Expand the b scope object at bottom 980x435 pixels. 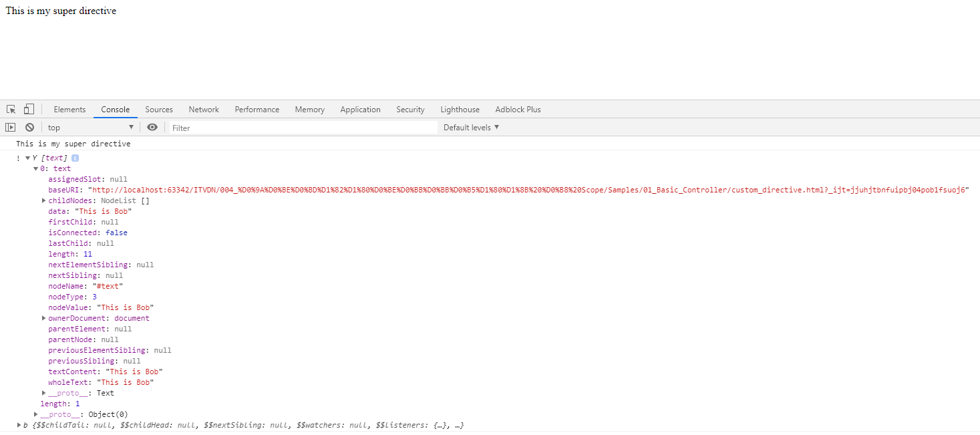(19, 425)
